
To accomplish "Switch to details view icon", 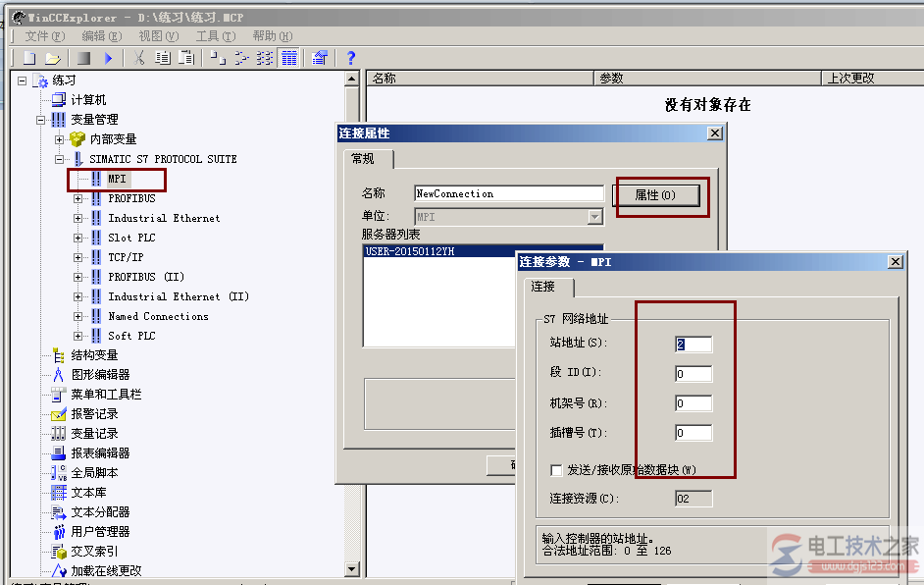I will click(288, 58).
